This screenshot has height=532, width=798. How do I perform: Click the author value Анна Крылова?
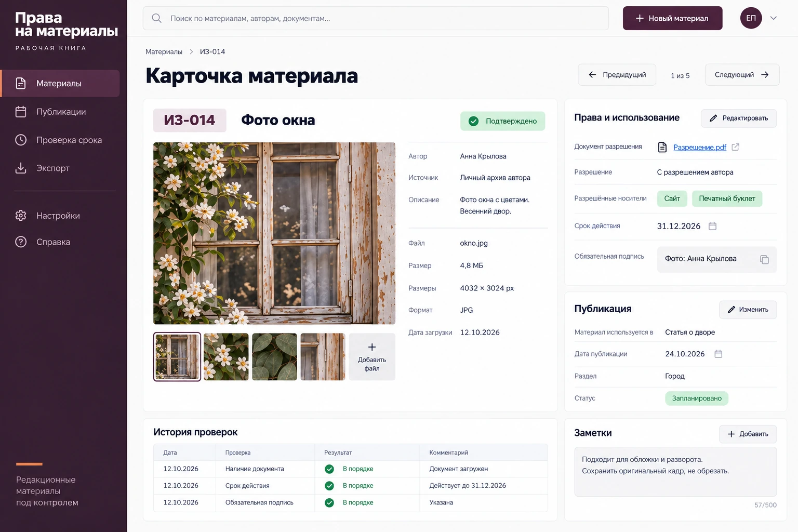click(483, 156)
